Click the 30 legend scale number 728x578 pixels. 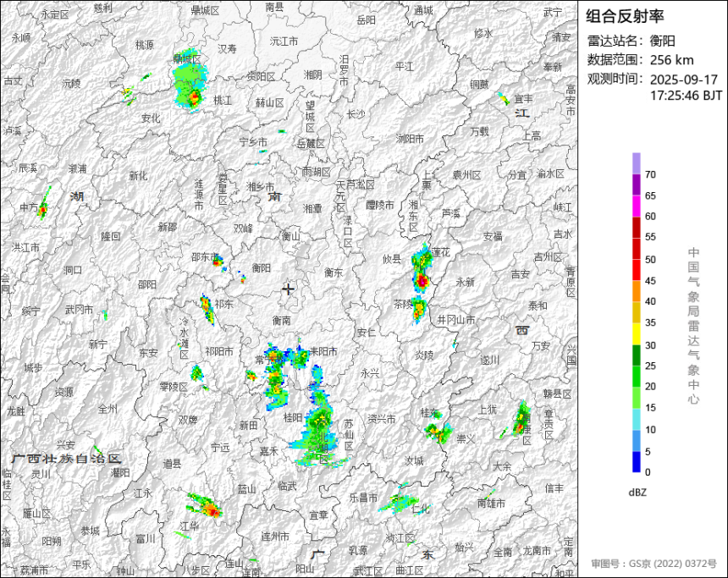tap(650, 345)
